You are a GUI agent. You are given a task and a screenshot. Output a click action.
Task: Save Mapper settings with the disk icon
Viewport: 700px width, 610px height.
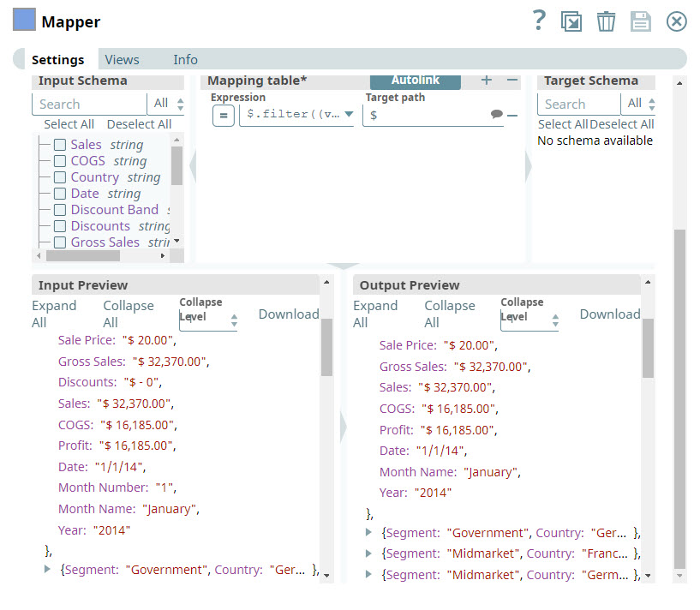641,21
